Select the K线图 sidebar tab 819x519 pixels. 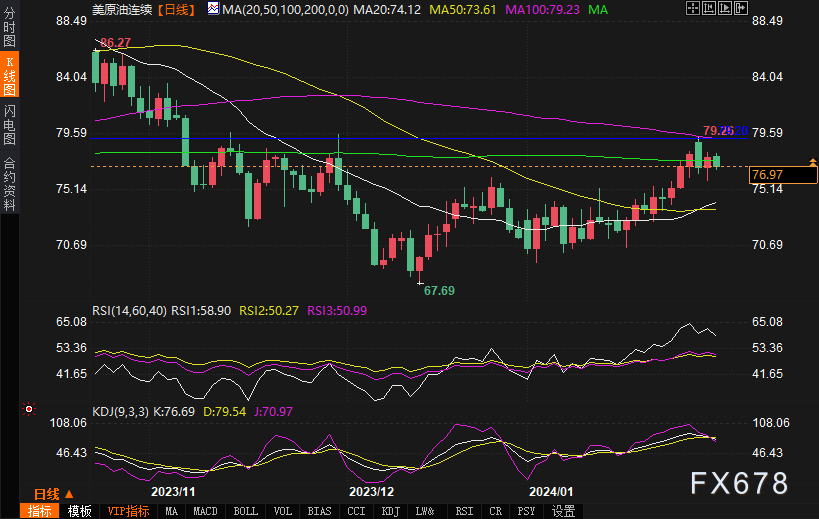point(9,75)
